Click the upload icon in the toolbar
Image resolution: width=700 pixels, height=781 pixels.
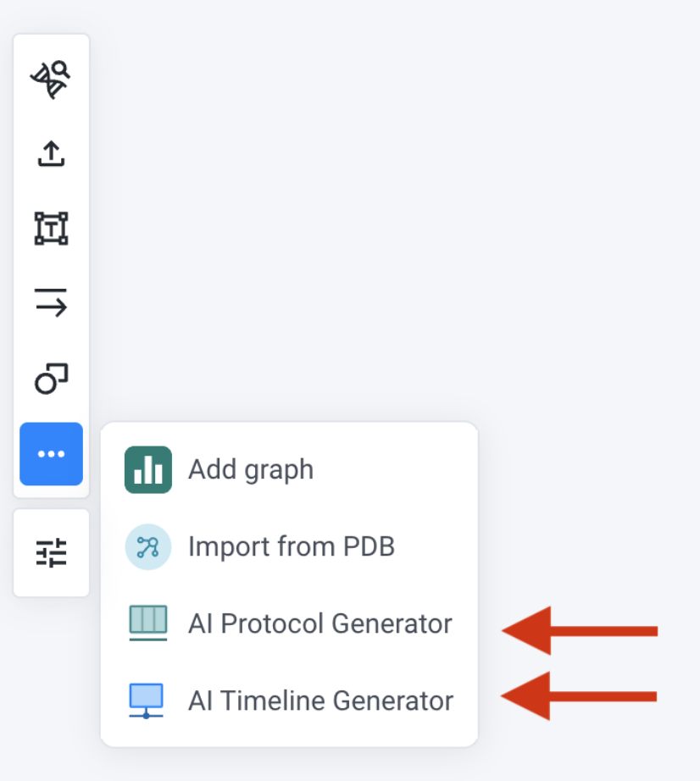point(51,154)
